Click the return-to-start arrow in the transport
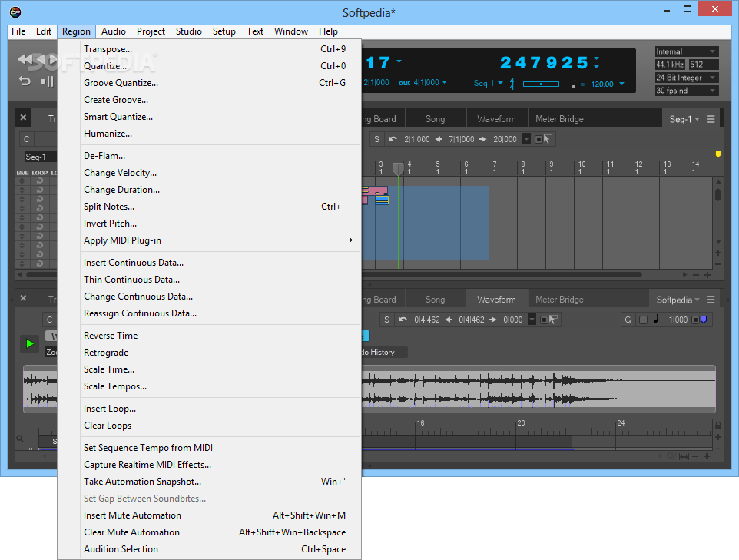 pos(25,81)
